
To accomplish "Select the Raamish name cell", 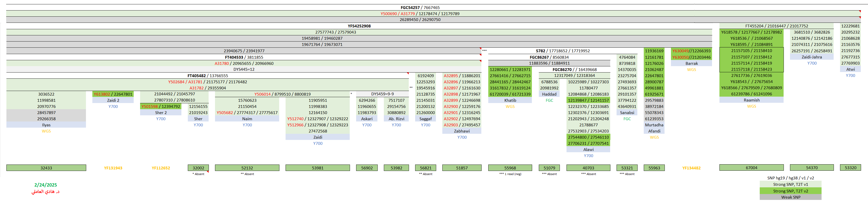I will pyautogui.click(x=752, y=100).
